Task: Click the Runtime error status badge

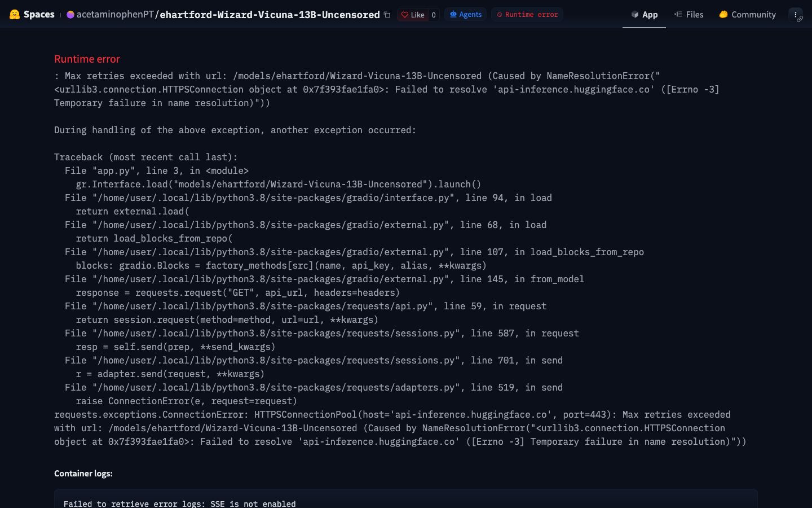Action: [x=527, y=15]
